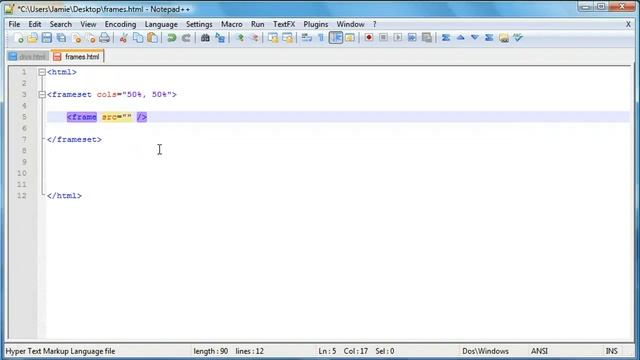Close the current document via toolbar icon
Viewport: 640px width, 360px height.
pos(76,38)
